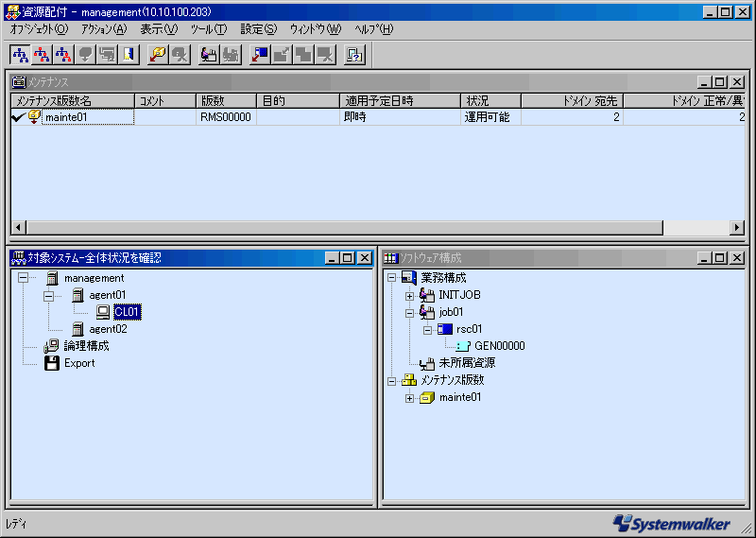Click the 状況 column header
This screenshot has width=756, height=538.
pyautogui.click(x=490, y=101)
